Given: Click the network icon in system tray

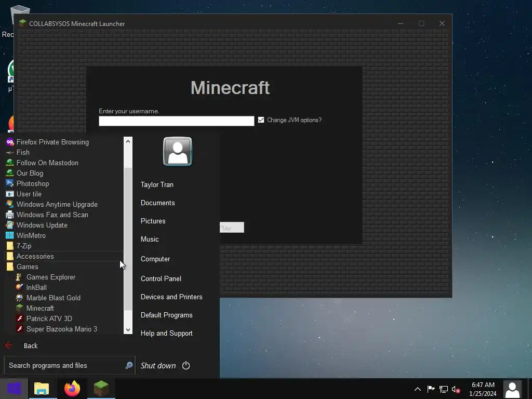Looking at the screenshot, I should 444,389.
